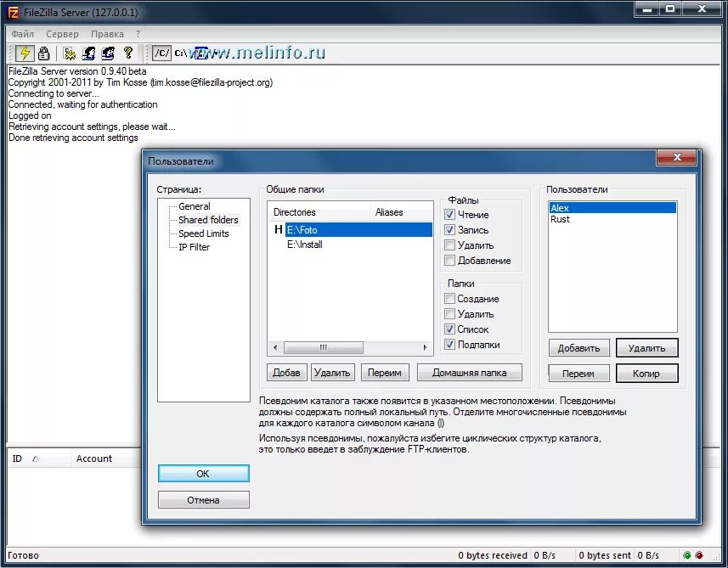Click the H home marker beside E:\Foto
Image resolution: width=728 pixels, height=568 pixels.
coord(279,230)
